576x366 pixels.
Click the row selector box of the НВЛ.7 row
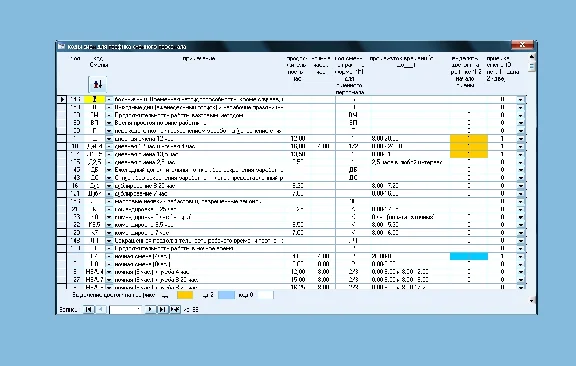(x=62, y=280)
